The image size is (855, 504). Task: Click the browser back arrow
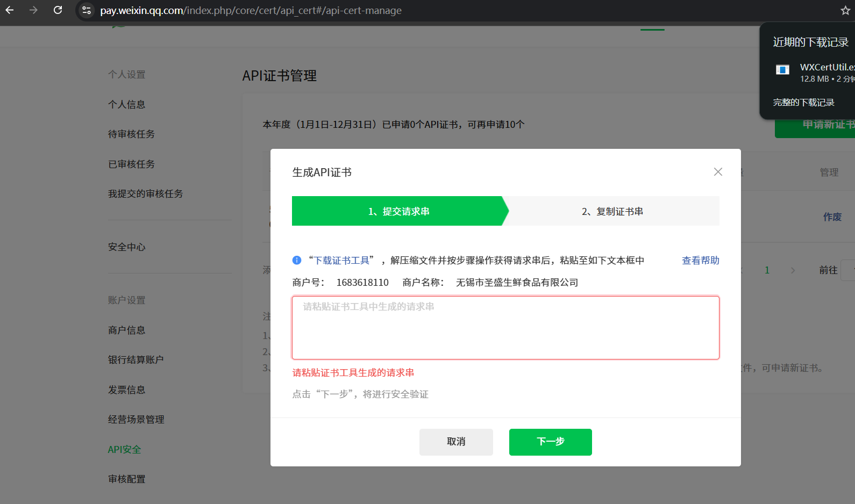tap(10, 10)
